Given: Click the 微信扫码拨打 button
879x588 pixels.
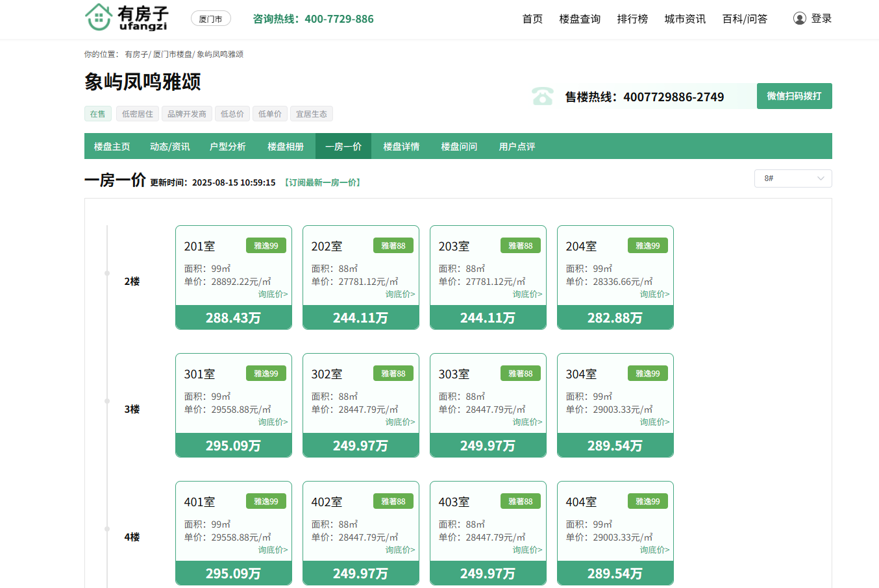Looking at the screenshot, I should click(x=795, y=96).
